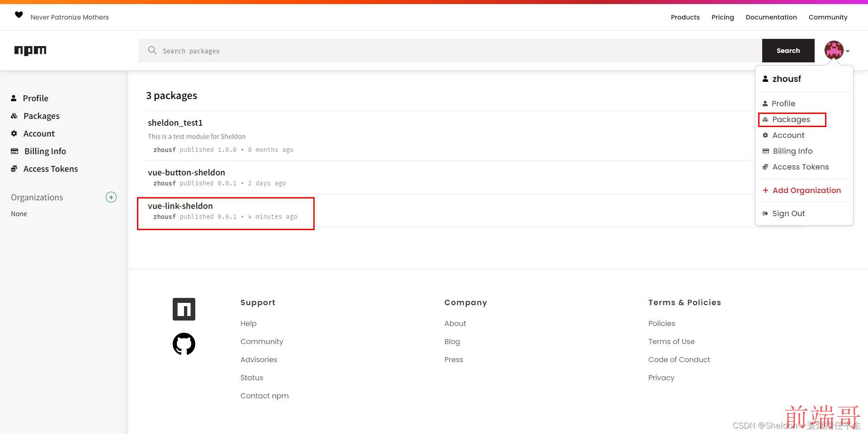Screen dimensions: 868x434
Task: Choose Billing Info in the user dropdown menu
Action: tap(793, 151)
